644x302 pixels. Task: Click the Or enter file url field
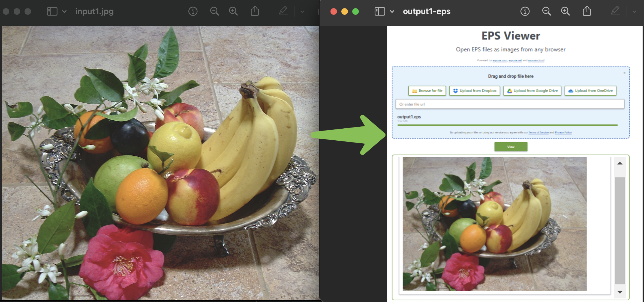[x=510, y=104]
